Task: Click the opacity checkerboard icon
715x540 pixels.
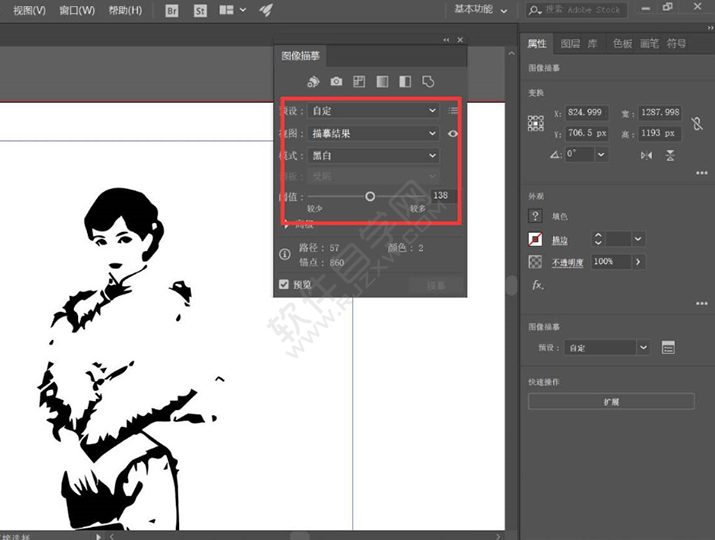Action: click(x=535, y=262)
